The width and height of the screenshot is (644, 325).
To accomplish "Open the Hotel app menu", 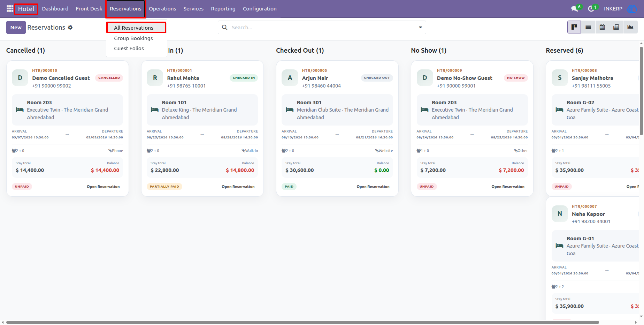I will 26,9.
